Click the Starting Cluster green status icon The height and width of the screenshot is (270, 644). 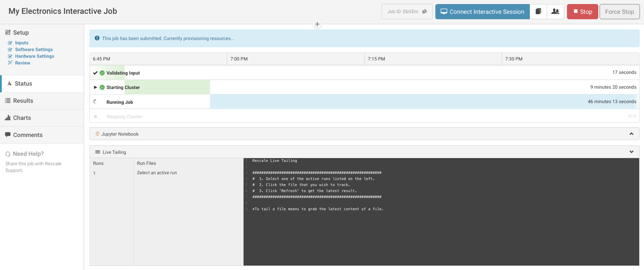[x=102, y=87]
